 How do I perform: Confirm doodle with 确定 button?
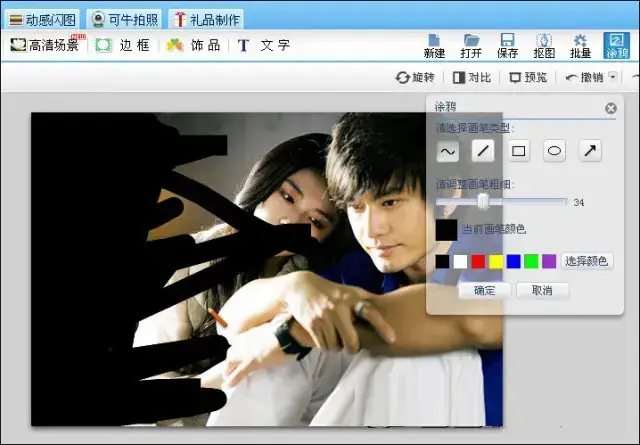pyautogui.click(x=484, y=291)
